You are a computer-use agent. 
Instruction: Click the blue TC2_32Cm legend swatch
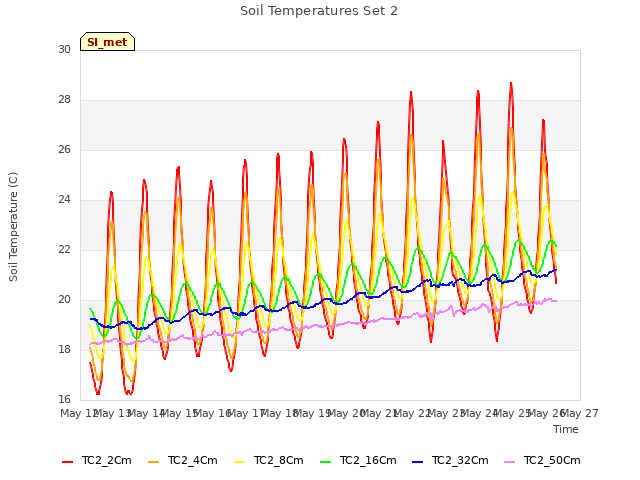(x=417, y=462)
